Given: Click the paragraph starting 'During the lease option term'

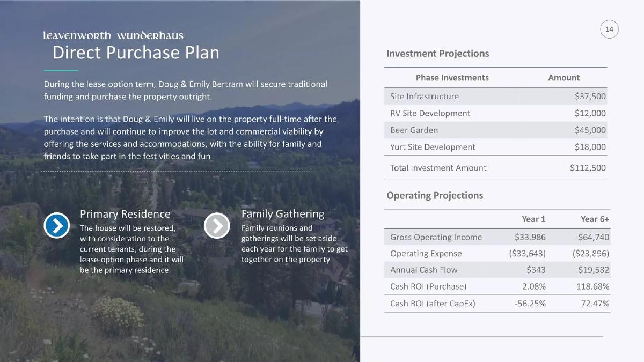Looking at the screenshot, I should [186, 91].
